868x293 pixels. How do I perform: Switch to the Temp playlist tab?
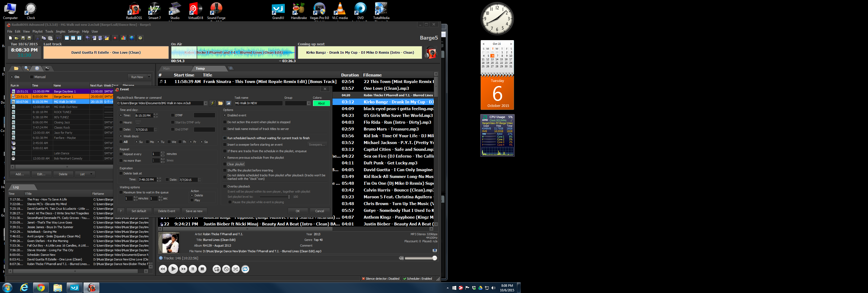pos(200,68)
